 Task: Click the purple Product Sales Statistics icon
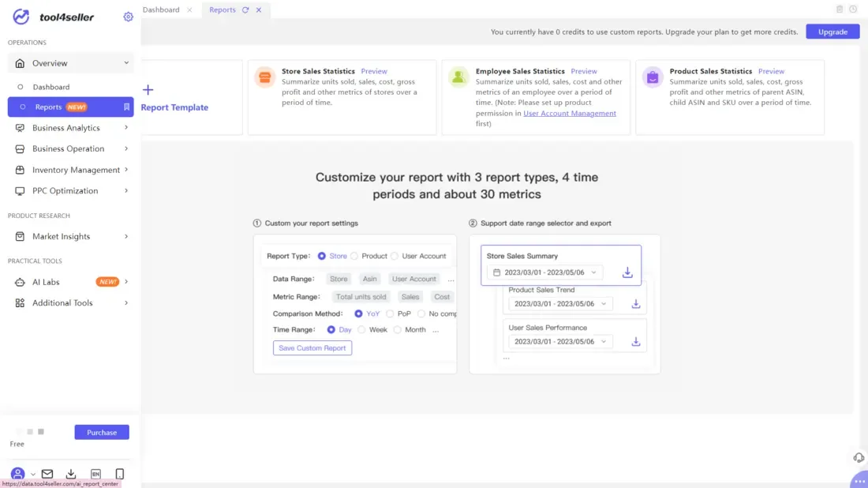click(x=653, y=77)
